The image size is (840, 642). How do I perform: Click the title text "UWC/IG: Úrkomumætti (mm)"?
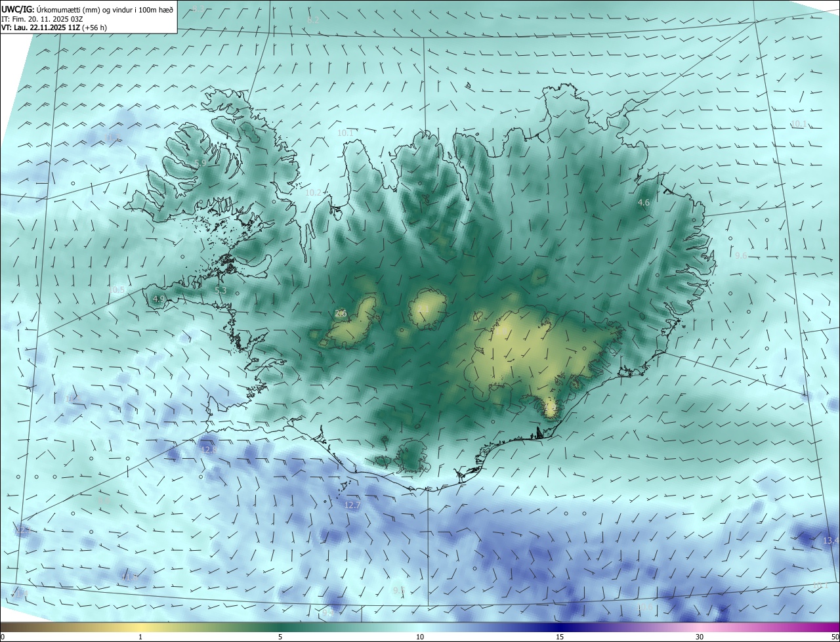point(52,9)
